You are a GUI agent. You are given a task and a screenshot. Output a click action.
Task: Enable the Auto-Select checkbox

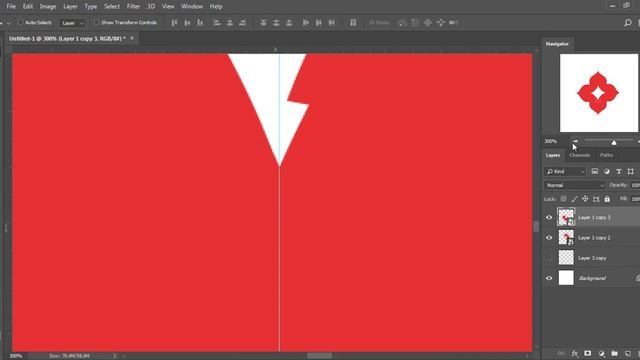point(20,22)
